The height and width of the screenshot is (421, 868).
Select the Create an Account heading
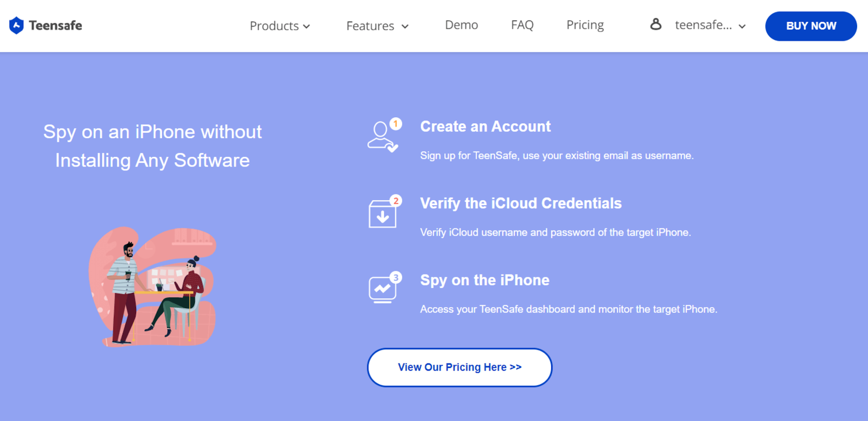[486, 126]
